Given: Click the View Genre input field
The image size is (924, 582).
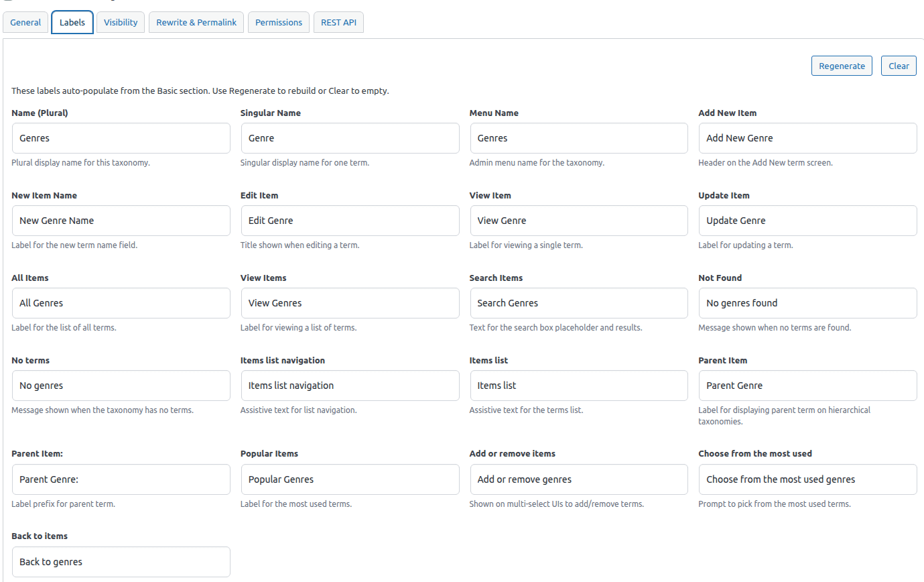Looking at the screenshot, I should coord(579,221).
